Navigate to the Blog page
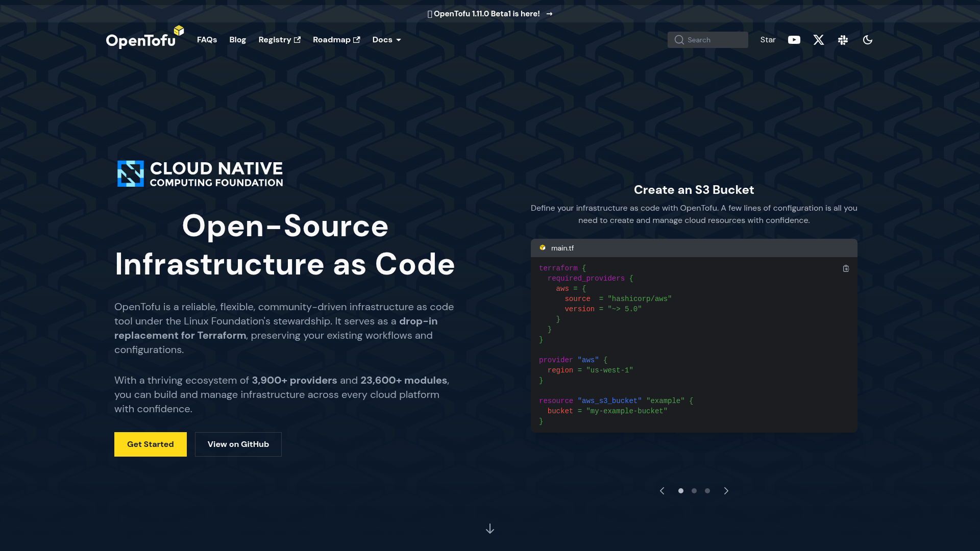Image resolution: width=980 pixels, height=551 pixels. point(237,40)
